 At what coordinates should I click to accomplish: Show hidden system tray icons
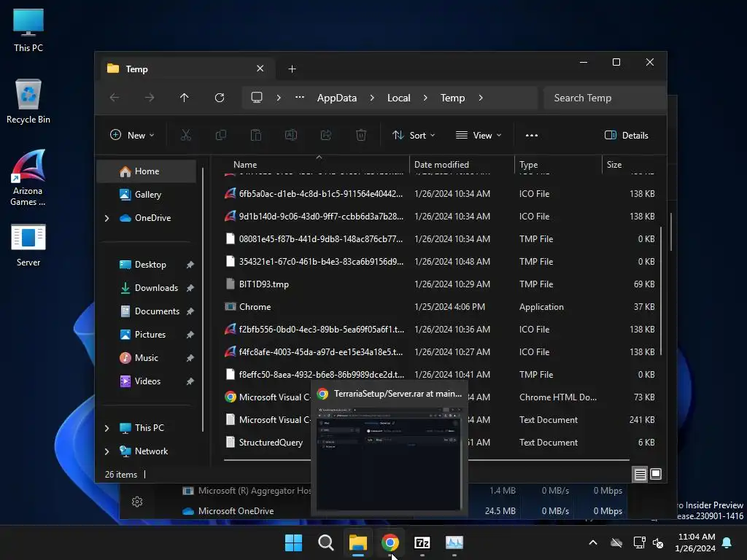(593, 542)
